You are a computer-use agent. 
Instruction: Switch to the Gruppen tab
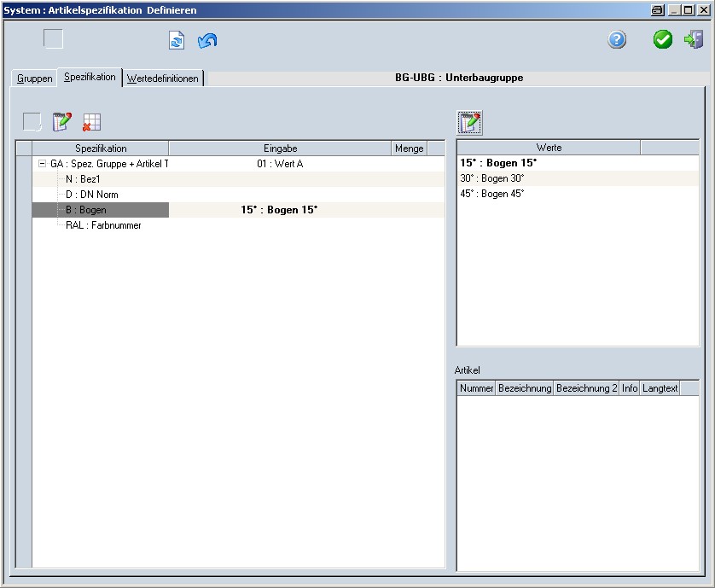(35, 79)
